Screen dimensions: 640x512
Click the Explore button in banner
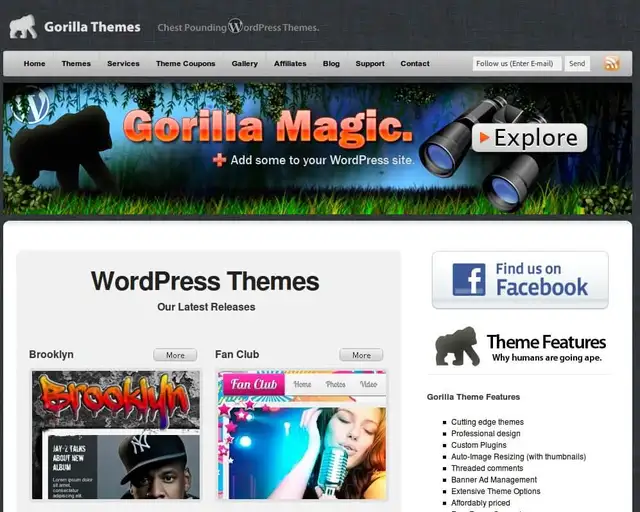pos(529,138)
